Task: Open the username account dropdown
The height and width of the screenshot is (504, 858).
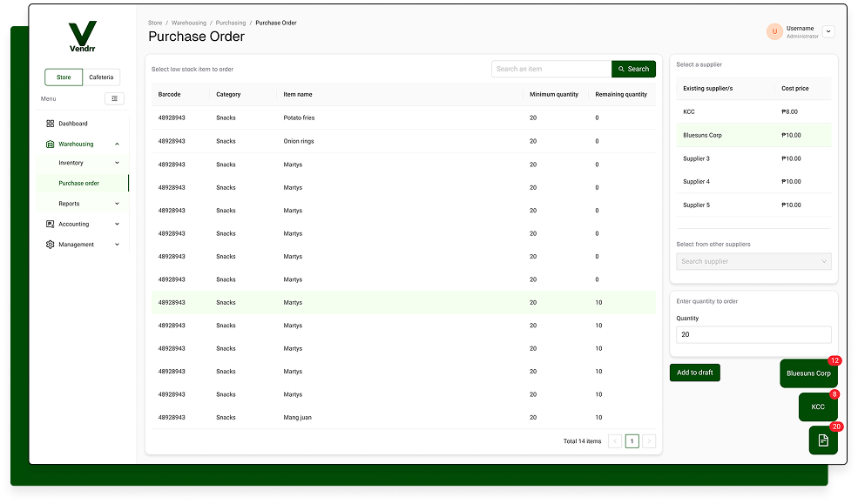Action: (828, 32)
